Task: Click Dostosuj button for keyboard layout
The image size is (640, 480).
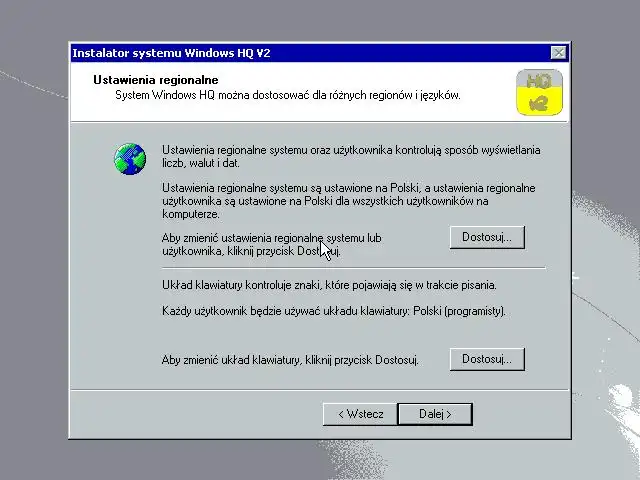Action: 487,359
